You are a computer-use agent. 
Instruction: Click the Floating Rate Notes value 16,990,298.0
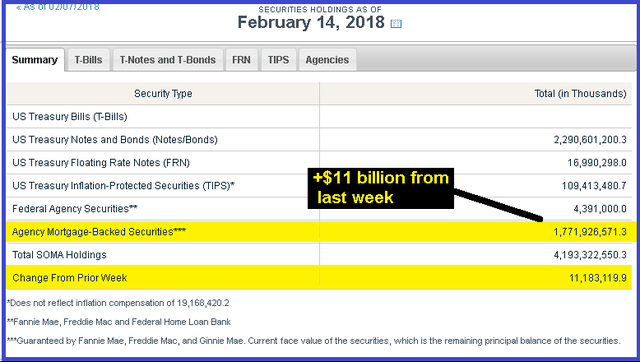596,163
